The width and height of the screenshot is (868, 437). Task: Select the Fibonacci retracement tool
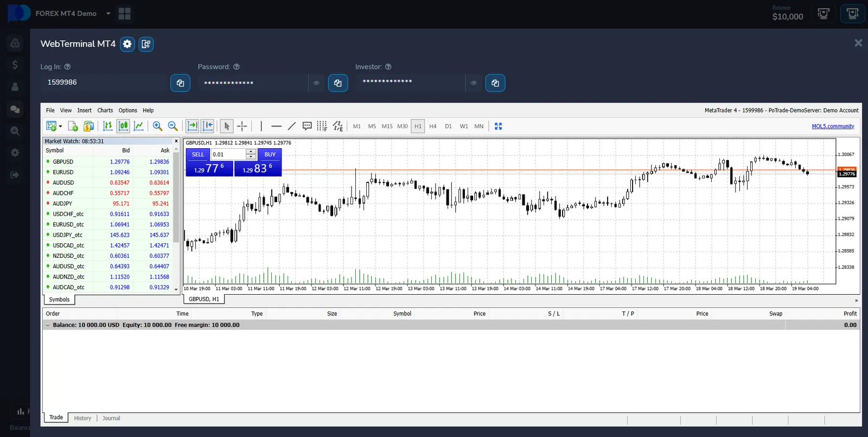point(322,126)
